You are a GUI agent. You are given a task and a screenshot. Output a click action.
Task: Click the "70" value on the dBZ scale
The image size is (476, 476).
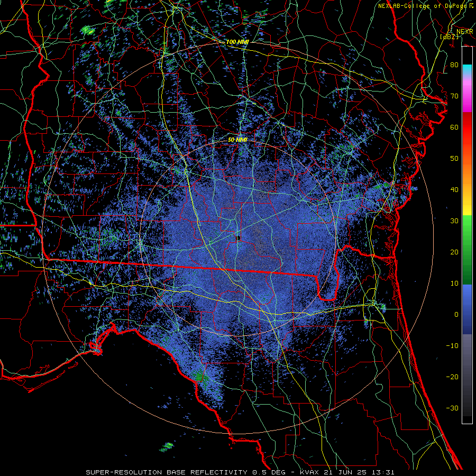[454, 96]
